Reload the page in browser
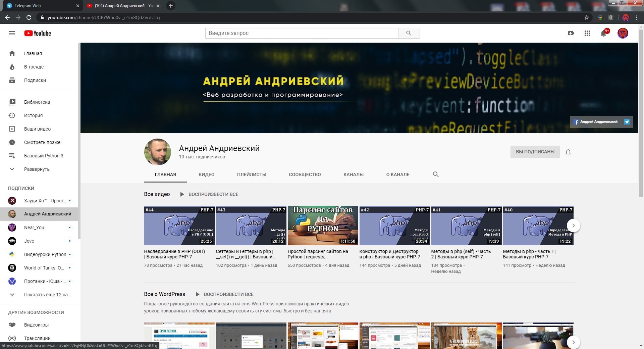This screenshot has width=644, height=349. (29, 17)
